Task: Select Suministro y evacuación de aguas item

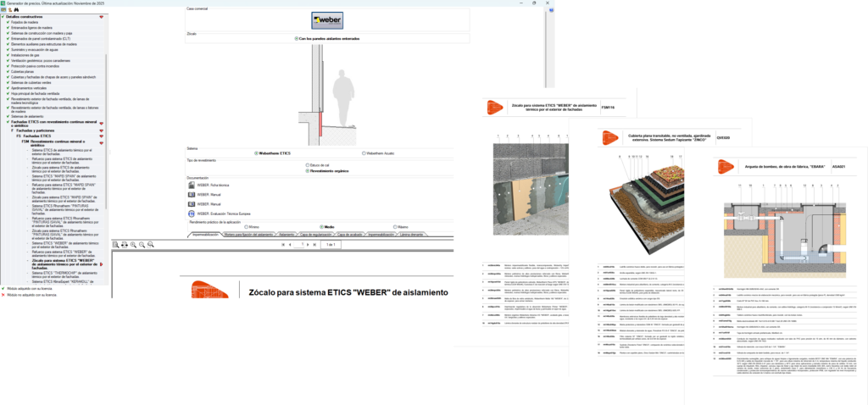Action: point(35,50)
